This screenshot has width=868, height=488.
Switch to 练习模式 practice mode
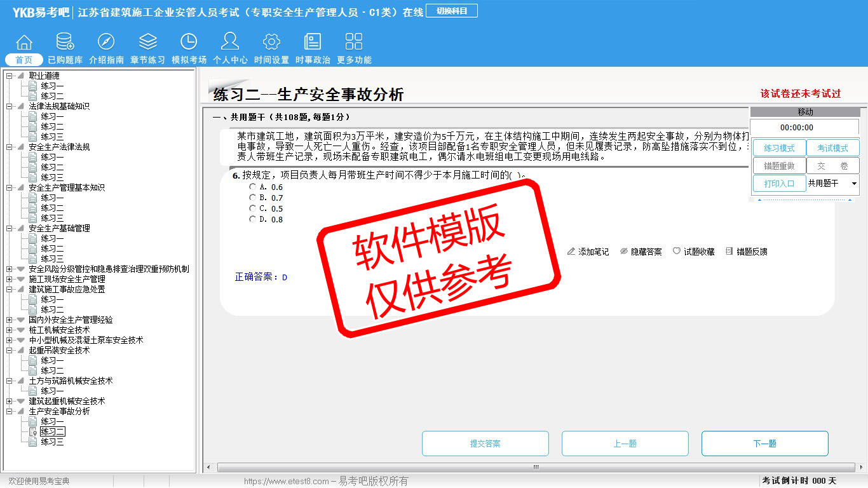[779, 148]
